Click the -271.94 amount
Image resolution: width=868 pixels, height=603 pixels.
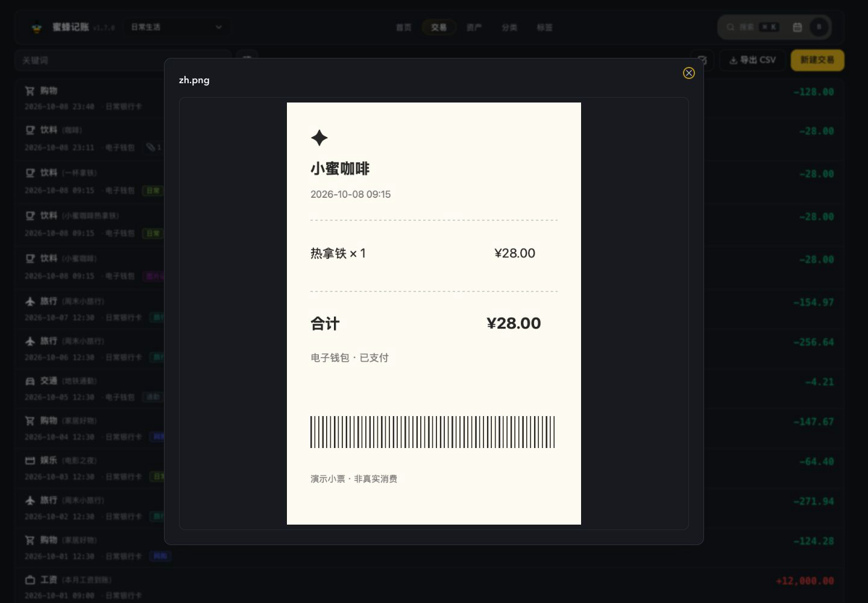pos(814,501)
